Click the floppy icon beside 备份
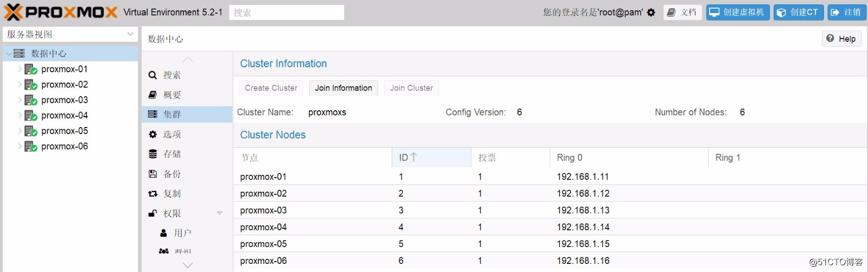 [152, 174]
